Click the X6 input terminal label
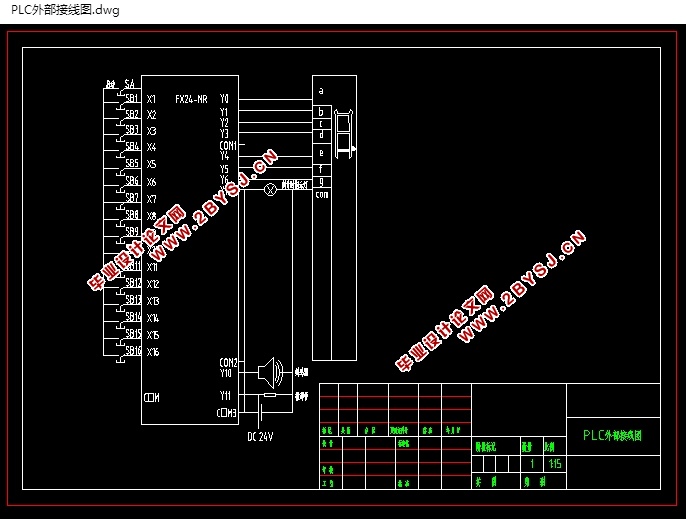Screen dimensions: 686x519 [151, 182]
